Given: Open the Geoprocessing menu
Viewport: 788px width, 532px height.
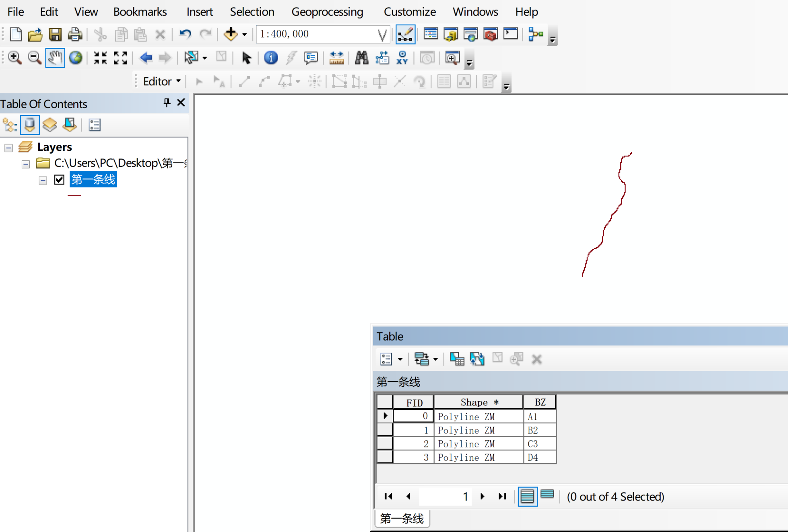Looking at the screenshot, I should 327,12.
